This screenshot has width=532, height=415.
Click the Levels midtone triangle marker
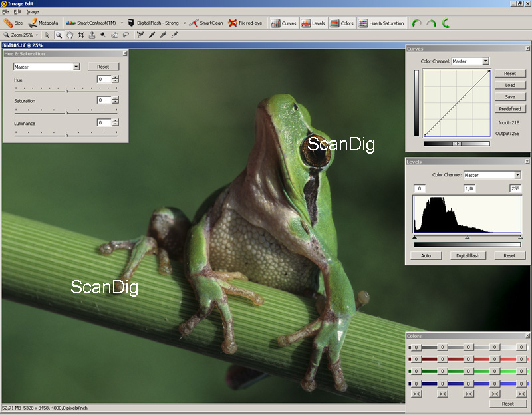(467, 237)
